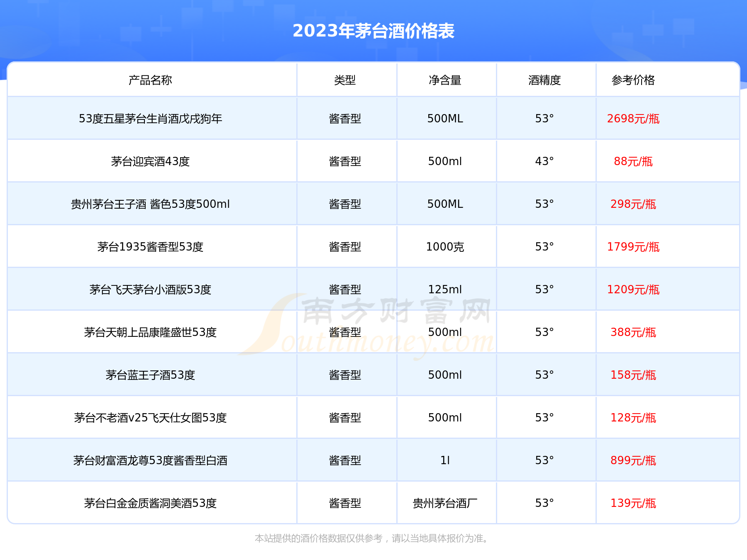The image size is (747, 560).
Task: Click the price 88元/瓶
Action: click(633, 161)
